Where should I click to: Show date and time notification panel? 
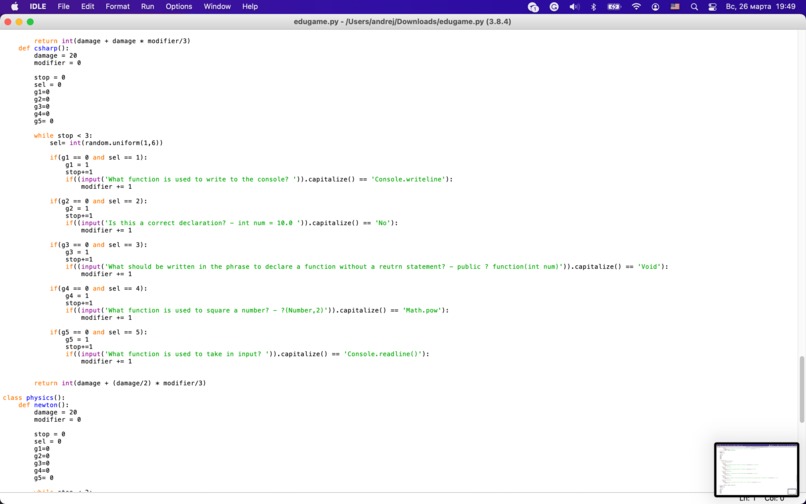pos(760,7)
